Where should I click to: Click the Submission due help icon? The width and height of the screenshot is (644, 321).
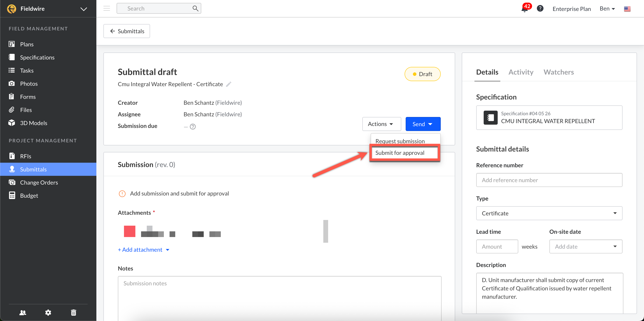point(193,127)
